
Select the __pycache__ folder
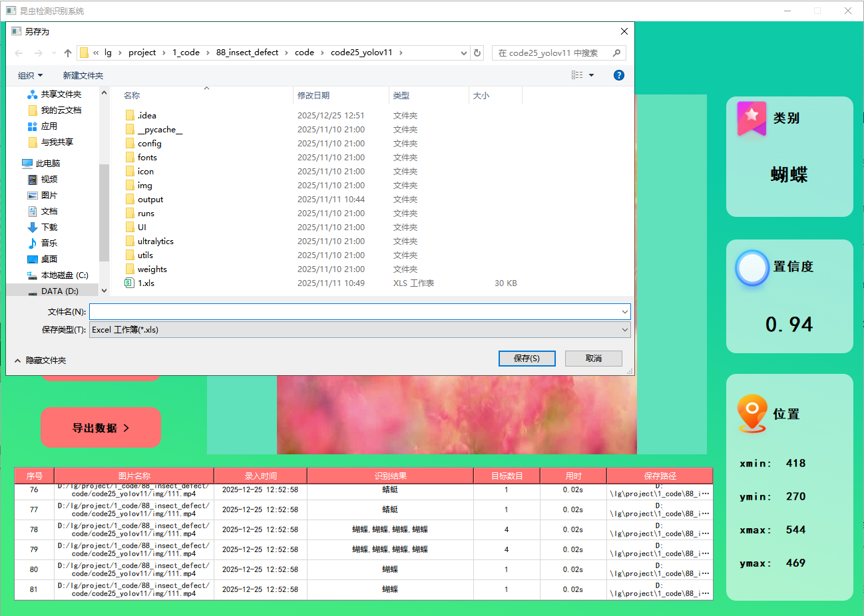[154, 130]
